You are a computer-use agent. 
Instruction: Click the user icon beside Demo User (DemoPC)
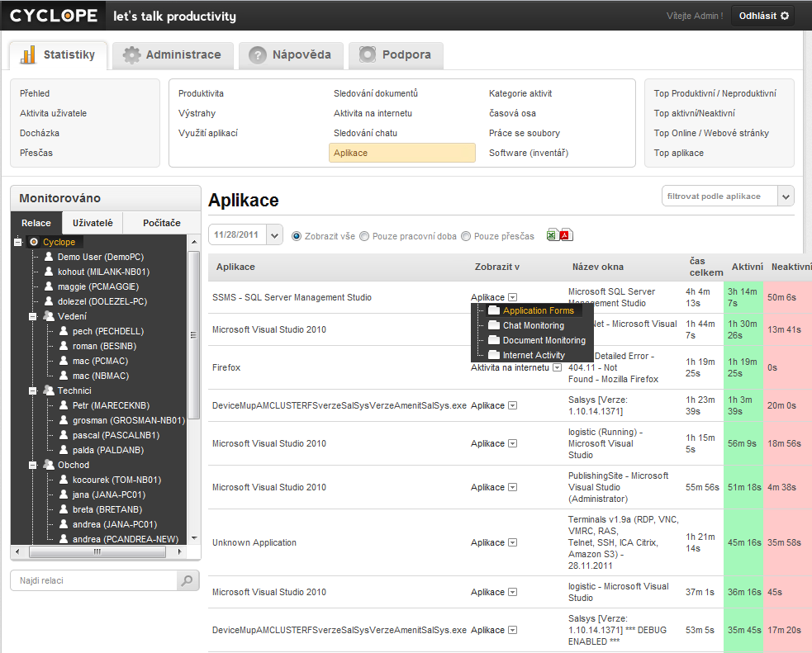coord(49,256)
